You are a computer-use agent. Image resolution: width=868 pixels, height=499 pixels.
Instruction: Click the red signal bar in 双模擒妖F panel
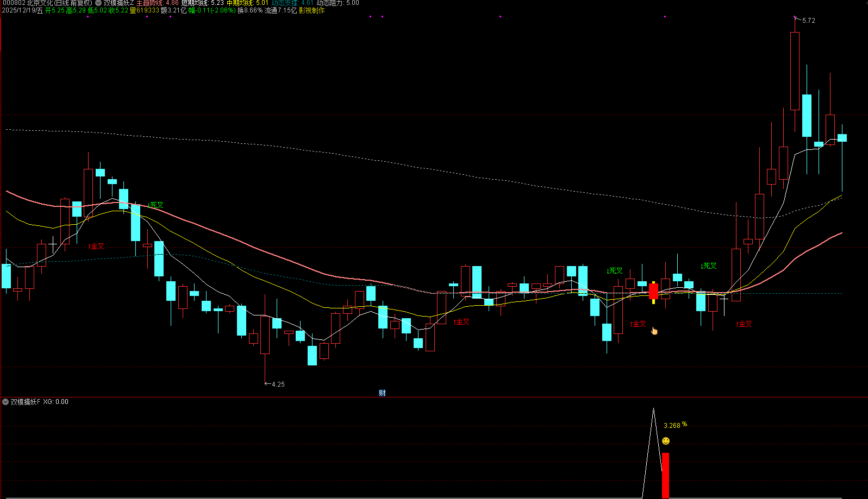[665, 475]
